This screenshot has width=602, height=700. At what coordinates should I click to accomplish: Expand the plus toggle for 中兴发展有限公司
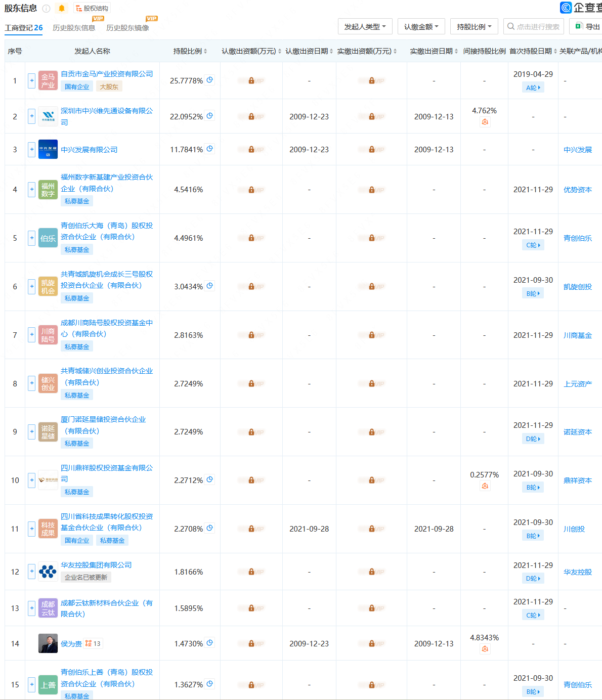point(31,149)
